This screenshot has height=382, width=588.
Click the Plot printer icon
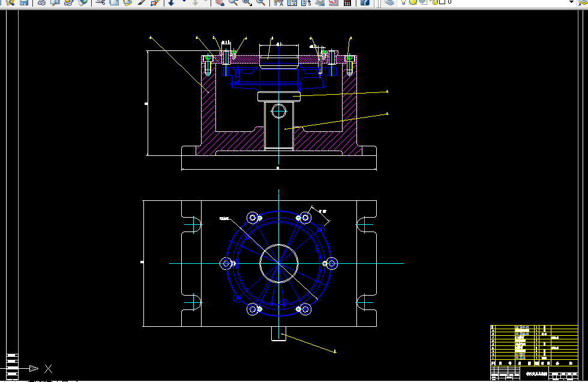pyautogui.click(x=41, y=2)
